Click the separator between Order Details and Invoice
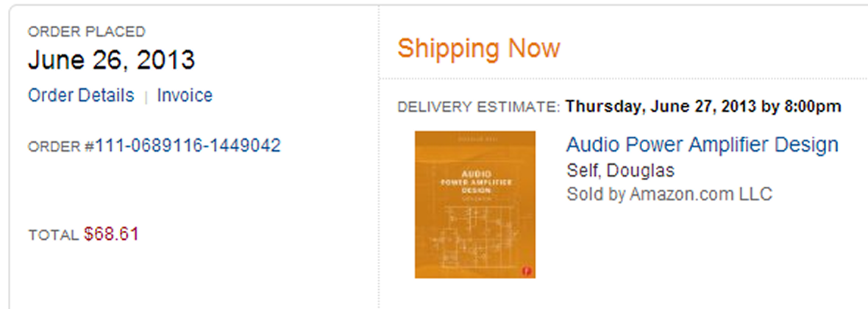The image size is (868, 309). point(146,97)
